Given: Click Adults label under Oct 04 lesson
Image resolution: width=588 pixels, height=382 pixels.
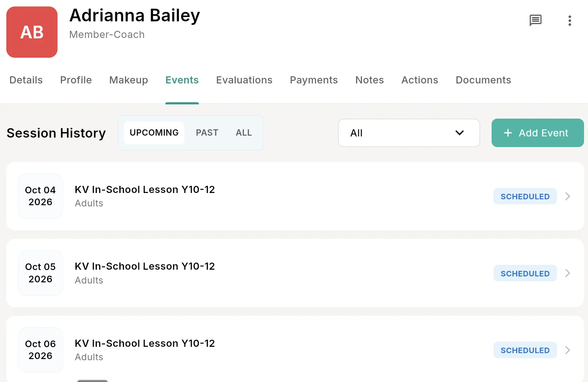Looking at the screenshot, I should 89,203.
